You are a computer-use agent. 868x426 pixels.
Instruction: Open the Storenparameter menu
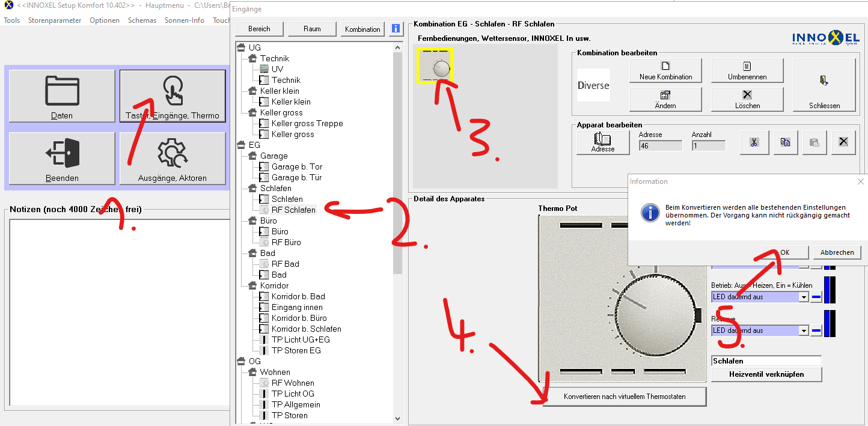click(x=55, y=20)
